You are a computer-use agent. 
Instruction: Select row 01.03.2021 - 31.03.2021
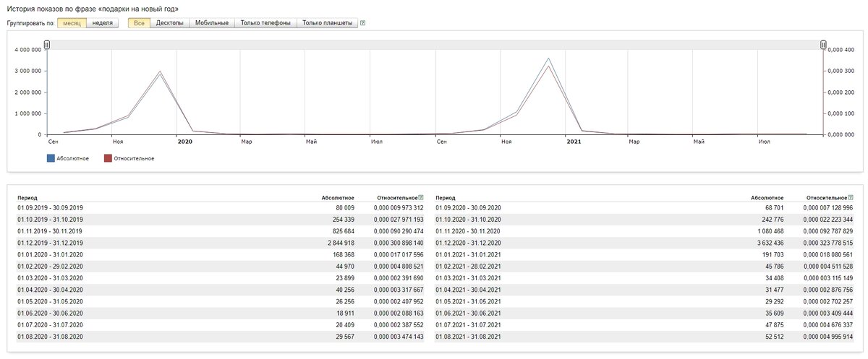point(644,277)
